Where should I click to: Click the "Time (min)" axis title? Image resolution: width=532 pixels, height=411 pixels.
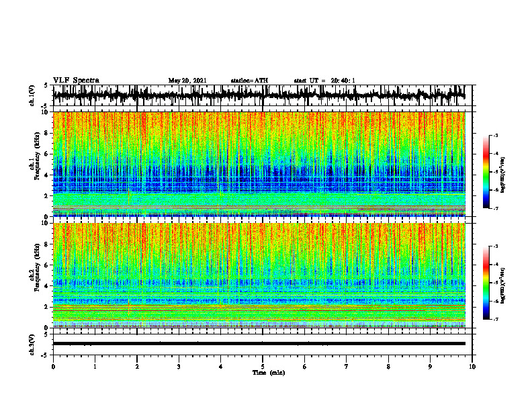pos(269,373)
